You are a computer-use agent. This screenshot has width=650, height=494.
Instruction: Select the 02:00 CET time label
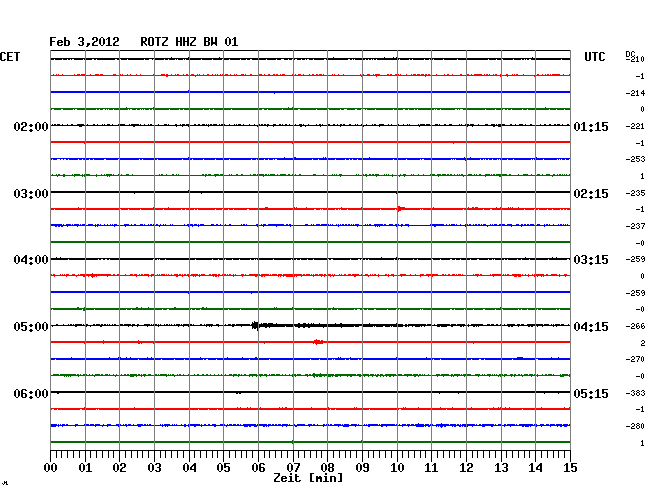coord(31,126)
